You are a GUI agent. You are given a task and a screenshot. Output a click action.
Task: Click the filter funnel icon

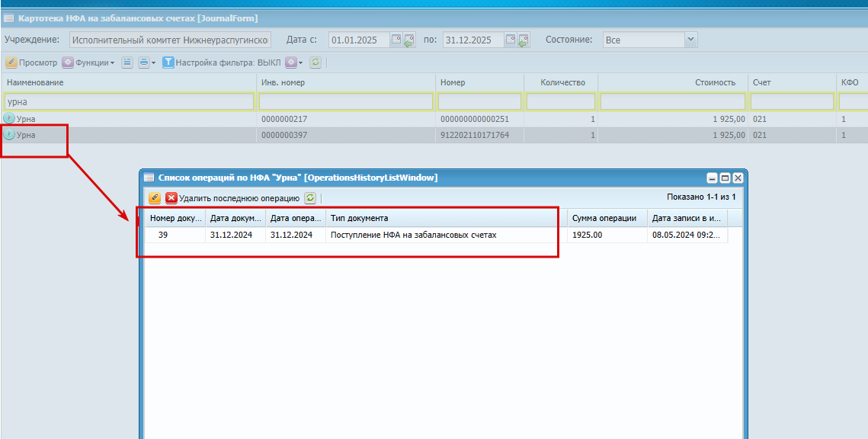click(x=168, y=62)
